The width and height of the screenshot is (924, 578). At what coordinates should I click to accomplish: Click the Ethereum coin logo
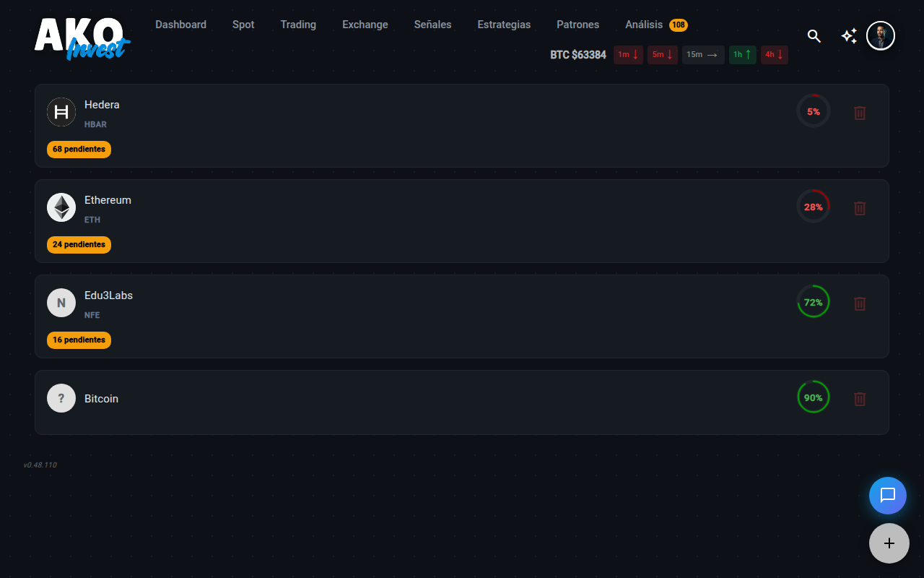pos(61,207)
